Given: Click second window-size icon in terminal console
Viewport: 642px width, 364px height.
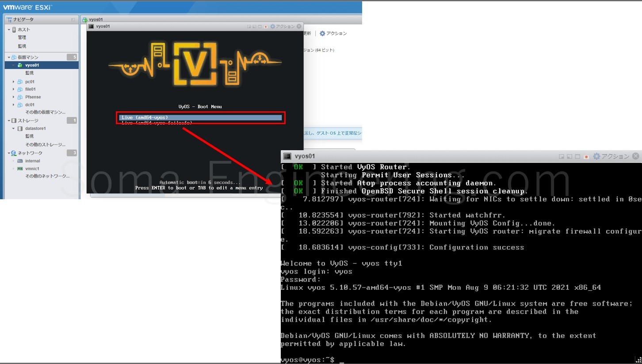Looking at the screenshot, I should (569, 156).
